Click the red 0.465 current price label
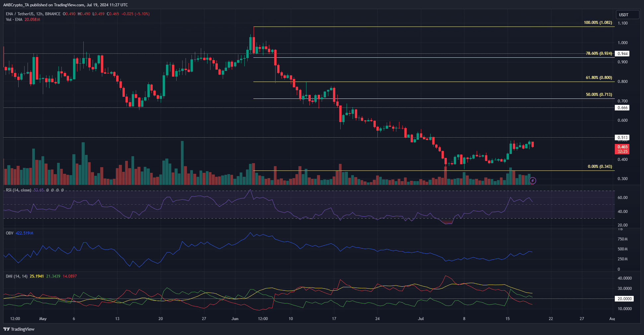The image size is (644, 335). pyautogui.click(x=622, y=149)
